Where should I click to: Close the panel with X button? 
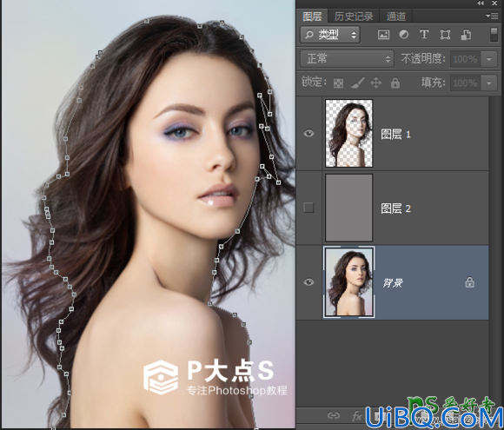(x=494, y=3)
